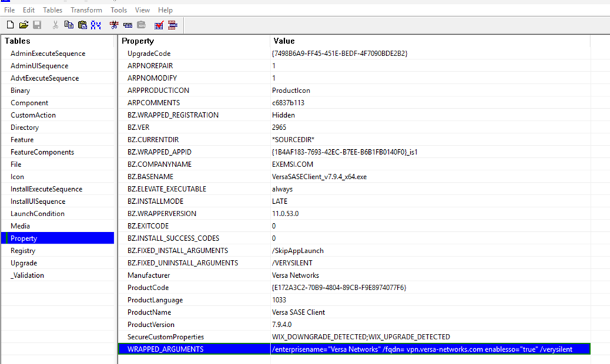Image resolution: width=610 pixels, height=364 pixels.
Task: Click the Save floppy disk icon
Action: click(37, 25)
